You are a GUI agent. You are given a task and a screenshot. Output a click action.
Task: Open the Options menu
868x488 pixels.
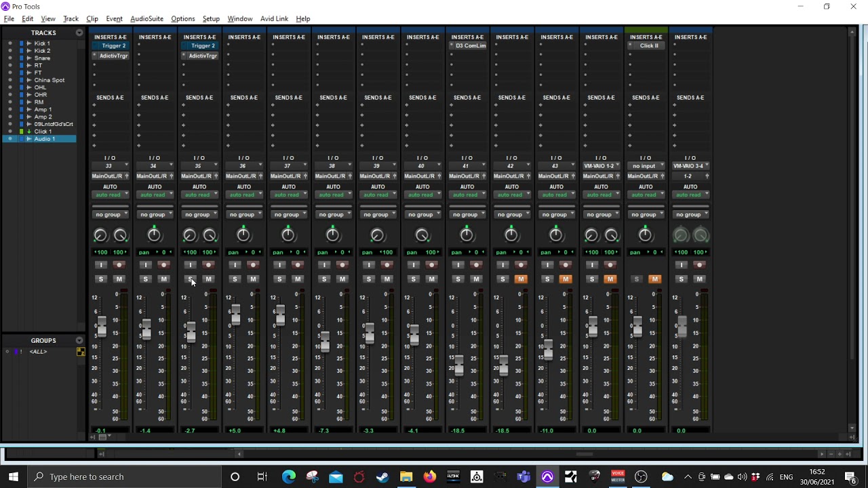pos(182,19)
